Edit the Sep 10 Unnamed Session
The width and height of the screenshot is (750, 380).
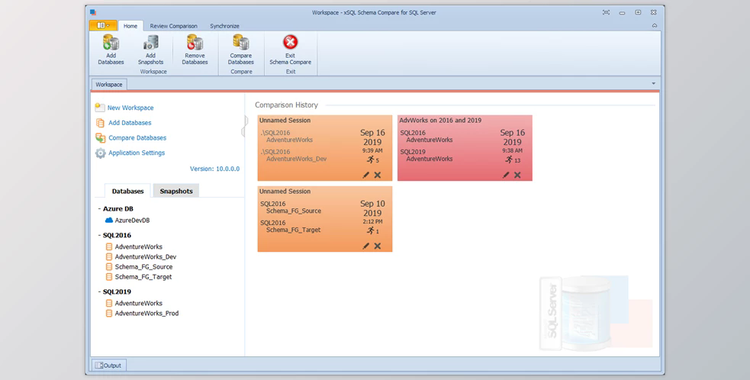click(x=366, y=246)
